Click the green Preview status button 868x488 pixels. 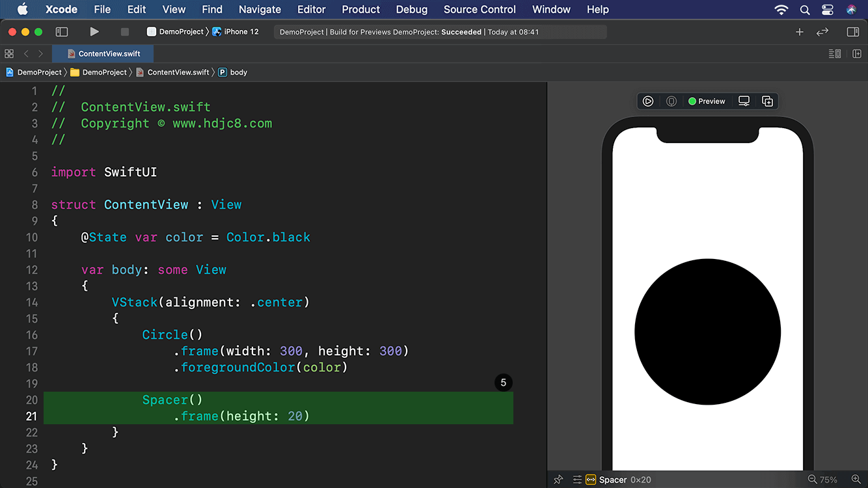[707, 101]
